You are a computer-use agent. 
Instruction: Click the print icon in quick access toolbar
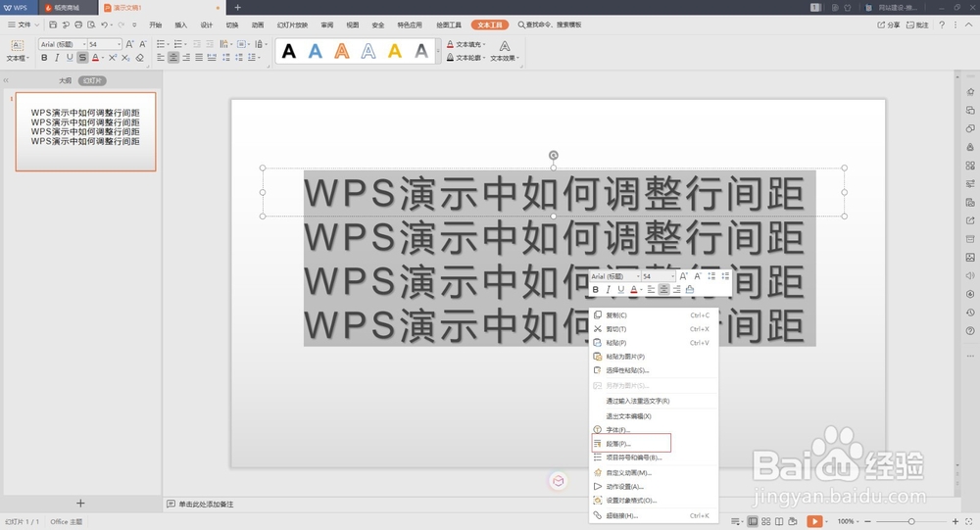pyautogui.click(x=78, y=25)
